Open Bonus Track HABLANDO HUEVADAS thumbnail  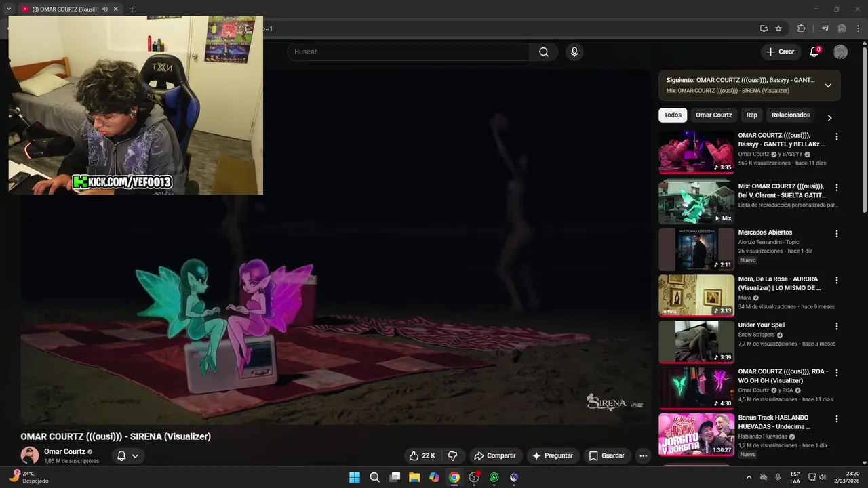(696, 434)
